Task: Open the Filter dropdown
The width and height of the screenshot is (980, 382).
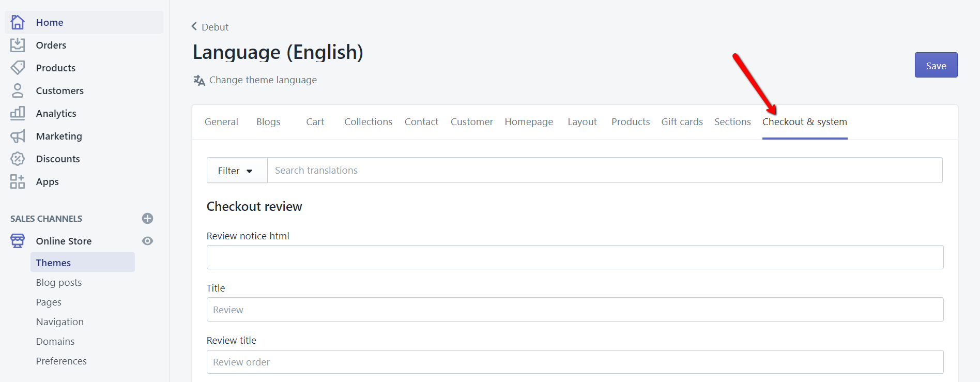Action: (x=237, y=171)
